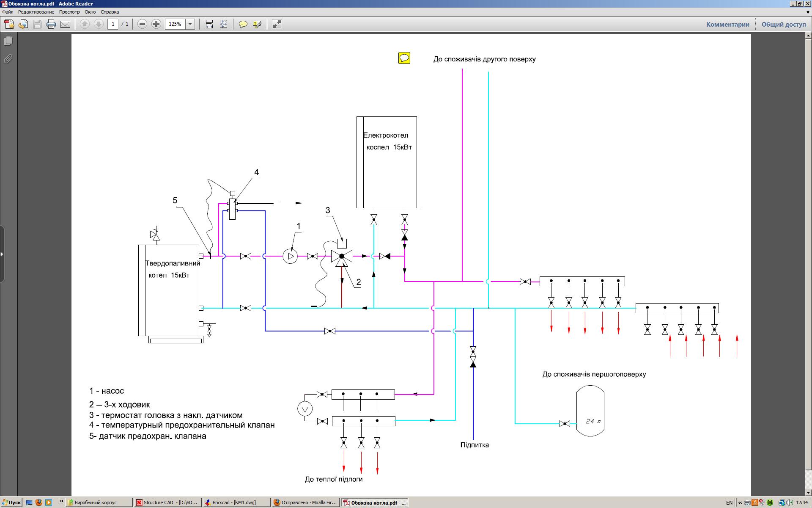Screen dimensions: 812x508
Task: Open the Attachments paperclip panel
Action: 8,59
